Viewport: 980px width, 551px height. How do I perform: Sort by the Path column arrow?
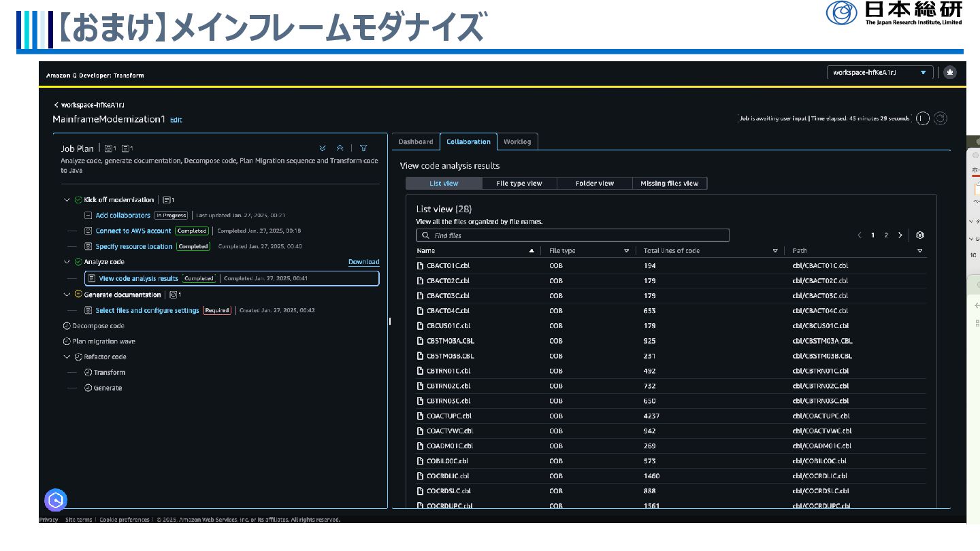click(x=920, y=251)
